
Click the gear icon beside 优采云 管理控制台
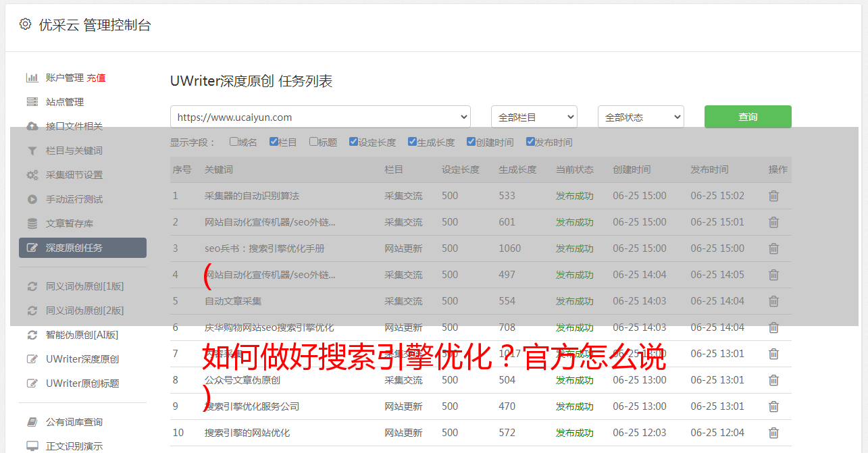tap(25, 24)
